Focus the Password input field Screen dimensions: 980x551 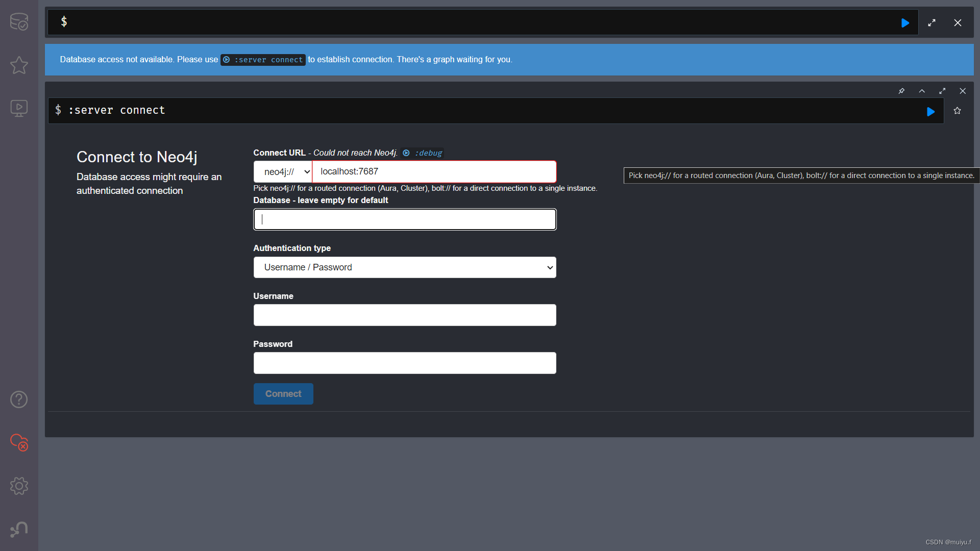pyautogui.click(x=405, y=363)
